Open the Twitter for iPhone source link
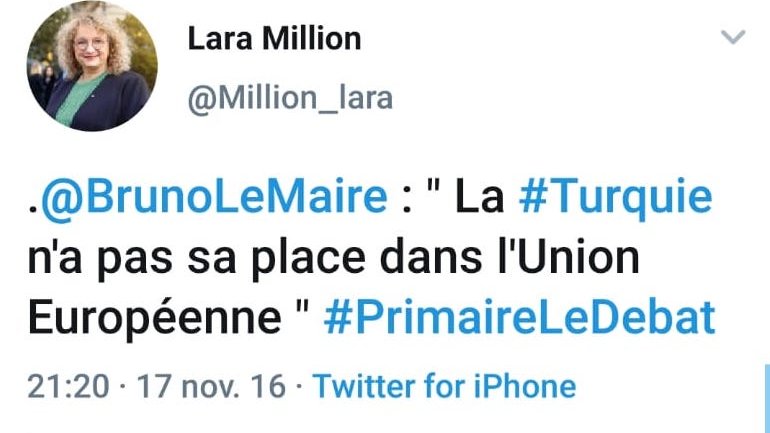770x433 pixels. (x=446, y=386)
